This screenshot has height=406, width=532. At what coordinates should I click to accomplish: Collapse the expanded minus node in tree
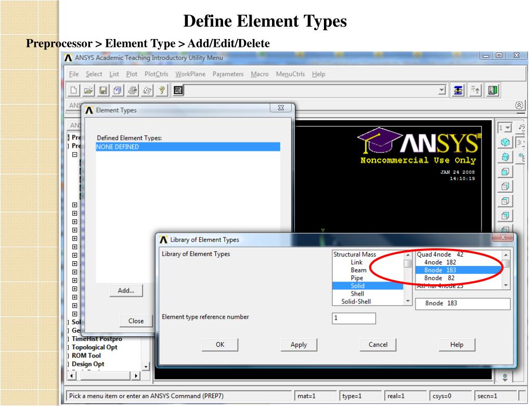point(75,155)
